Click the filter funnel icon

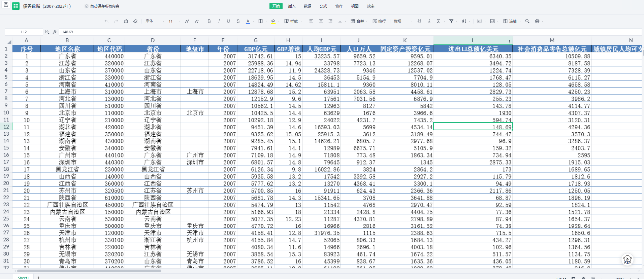451,21
